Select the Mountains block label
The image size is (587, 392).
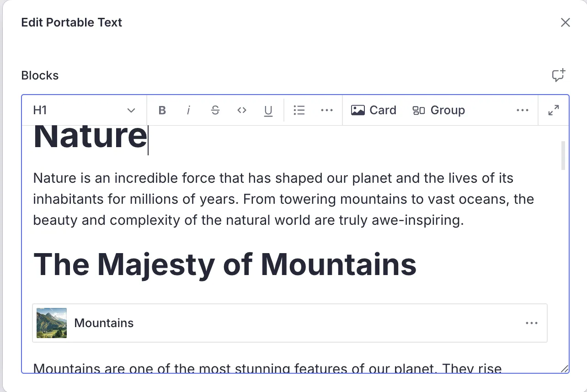[104, 323]
